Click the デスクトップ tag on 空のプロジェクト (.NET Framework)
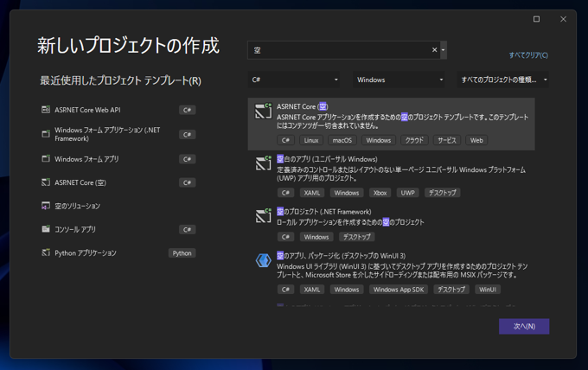The width and height of the screenshot is (588, 370). click(x=356, y=237)
